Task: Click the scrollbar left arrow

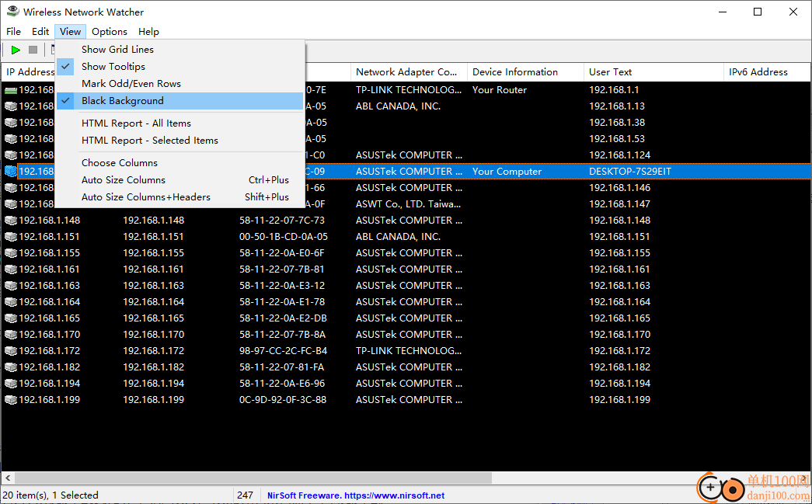Action: (x=8, y=478)
